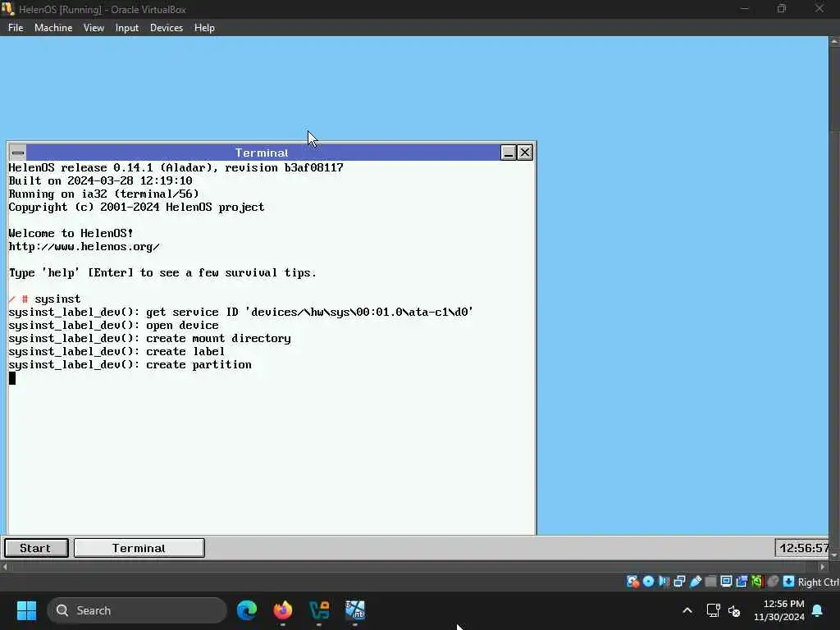Screen dimensions: 840x630
Task: Click the horizontal scrollbar left arrow
Action: click(x=5, y=566)
